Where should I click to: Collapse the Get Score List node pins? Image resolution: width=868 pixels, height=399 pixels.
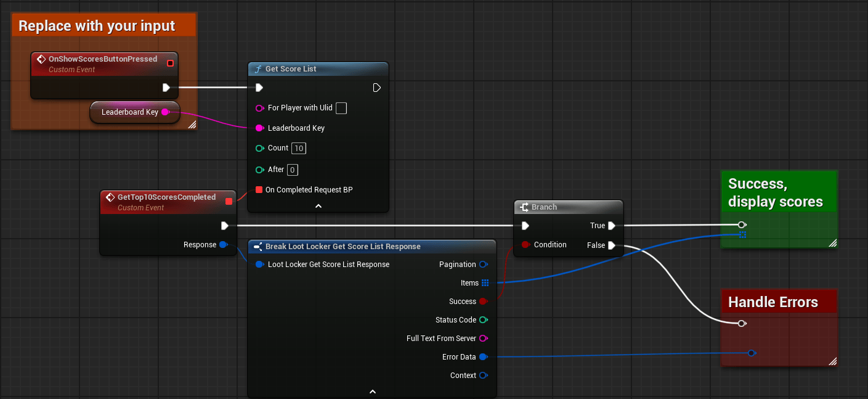[318, 206]
